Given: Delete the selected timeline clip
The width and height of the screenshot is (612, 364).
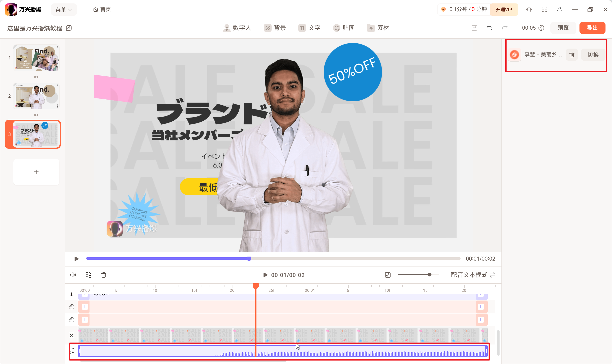Looking at the screenshot, I should 103,275.
